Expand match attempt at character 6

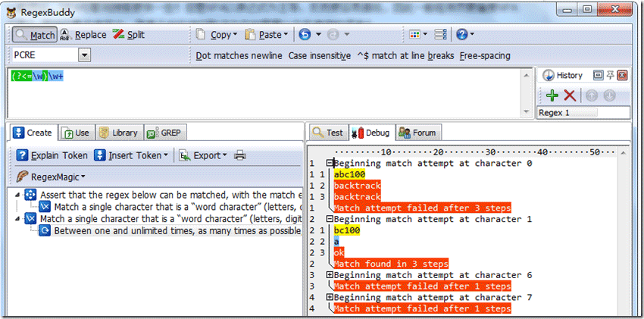[329, 275]
